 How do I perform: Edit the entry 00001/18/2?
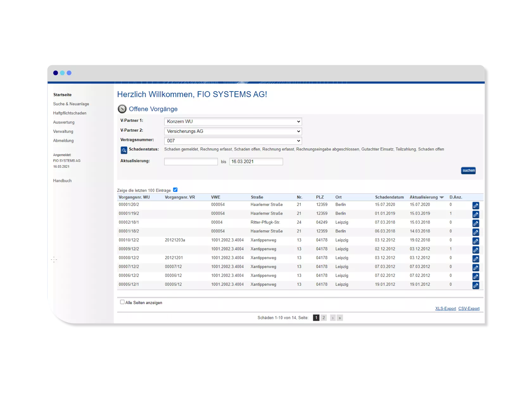click(476, 232)
